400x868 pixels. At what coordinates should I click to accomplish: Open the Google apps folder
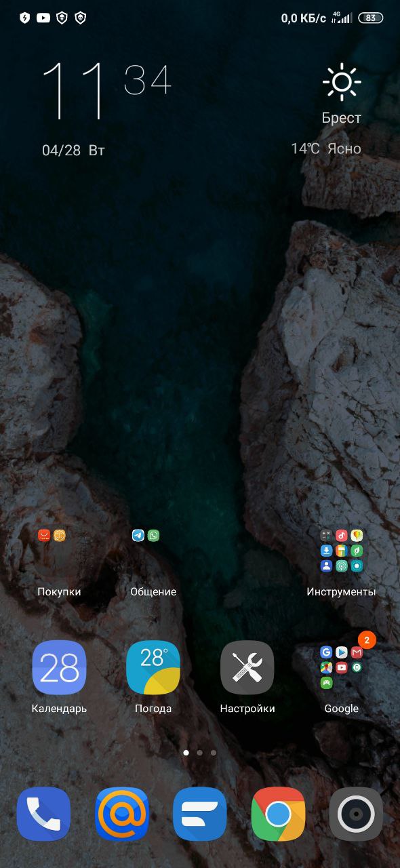pyautogui.click(x=342, y=667)
